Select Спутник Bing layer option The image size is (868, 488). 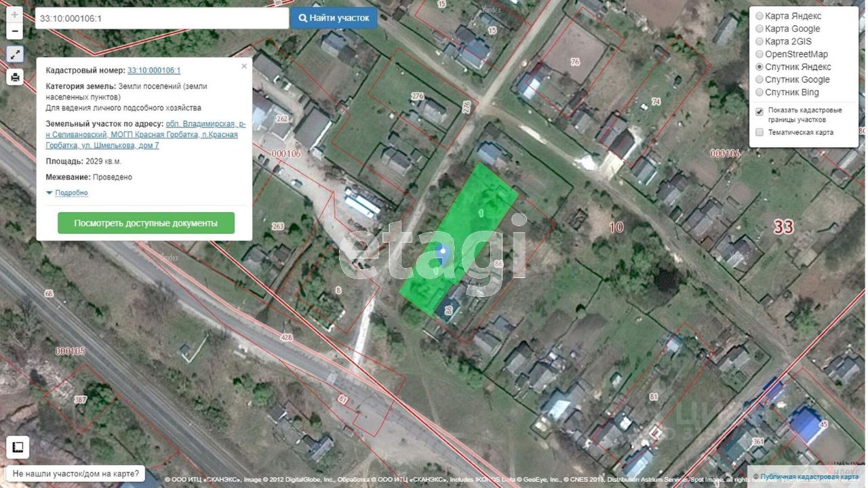[759, 93]
